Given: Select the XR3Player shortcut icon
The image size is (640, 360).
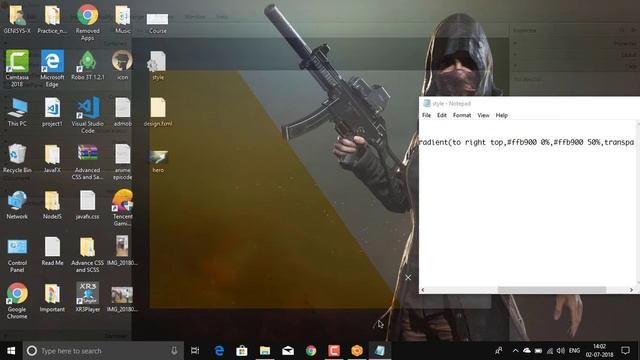Looking at the screenshot, I should coord(87,298).
